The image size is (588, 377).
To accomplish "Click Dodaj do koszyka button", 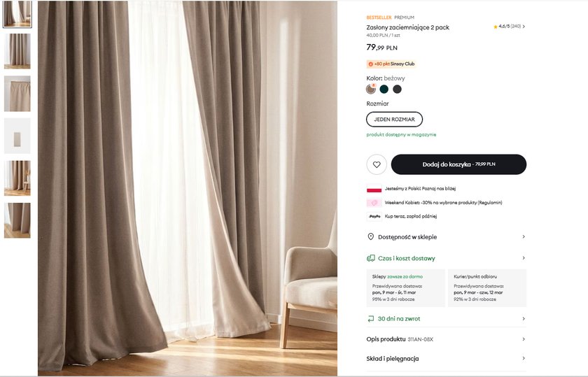I will click(458, 164).
